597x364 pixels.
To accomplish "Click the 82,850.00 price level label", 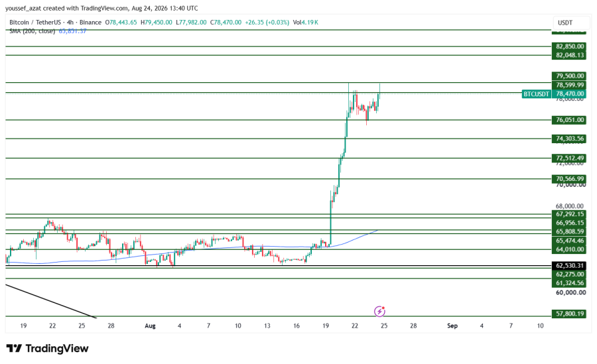I will (569, 46).
